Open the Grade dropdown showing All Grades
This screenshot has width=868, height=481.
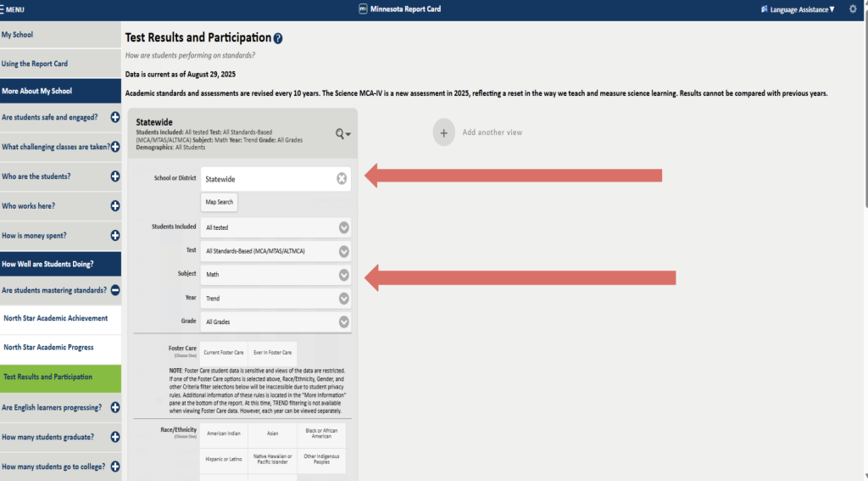tap(275, 322)
